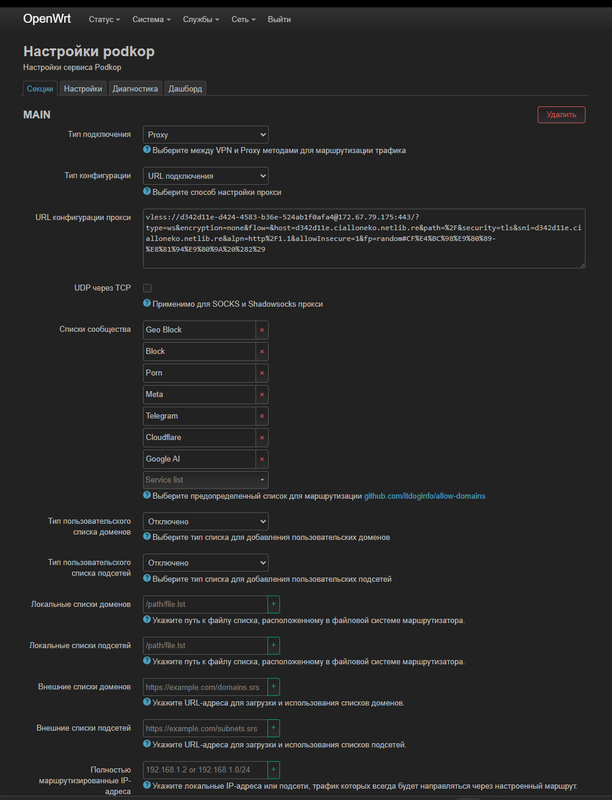Screen dimensions: 612x800
Task: Remove the Telegram list entry
Action: [262, 416]
